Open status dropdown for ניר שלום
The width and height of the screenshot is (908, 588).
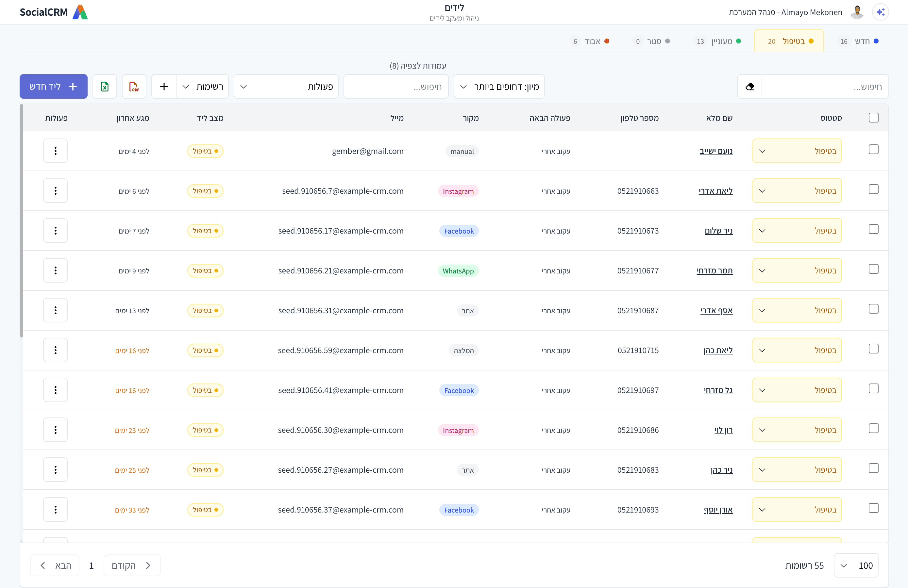797,231
